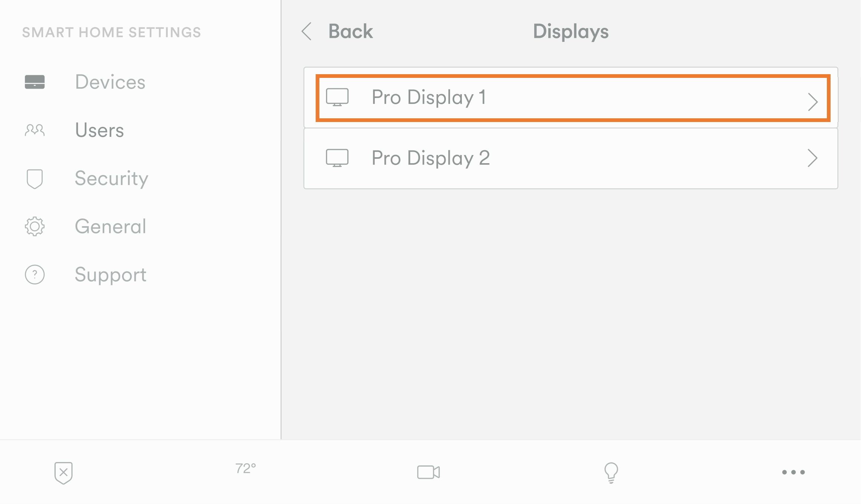Tap the disarmed shield icon in bottom bar
This screenshot has height=504, width=861.
click(x=63, y=473)
